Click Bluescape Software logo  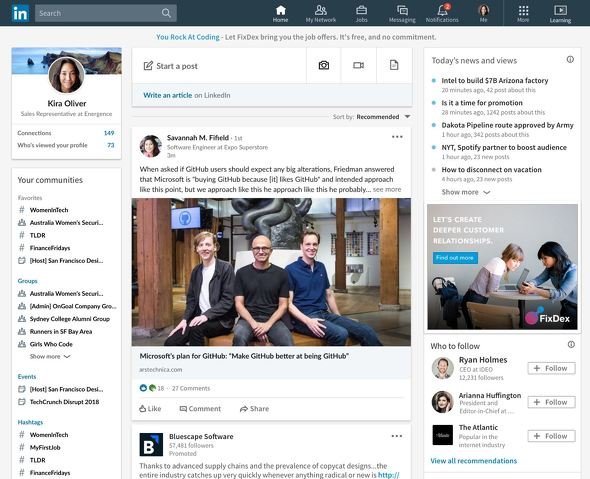click(x=151, y=444)
